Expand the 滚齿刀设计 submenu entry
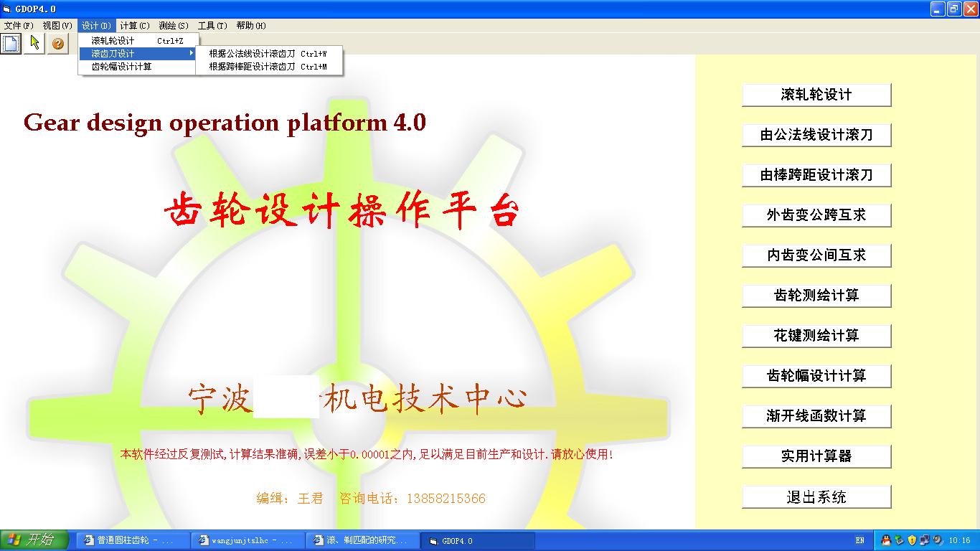This screenshot has height=551, width=980. (137, 54)
